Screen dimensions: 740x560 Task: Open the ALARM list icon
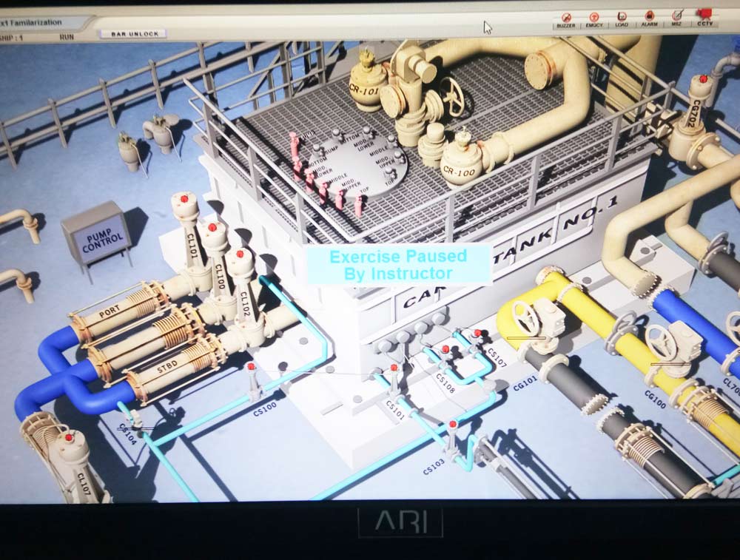pos(649,18)
